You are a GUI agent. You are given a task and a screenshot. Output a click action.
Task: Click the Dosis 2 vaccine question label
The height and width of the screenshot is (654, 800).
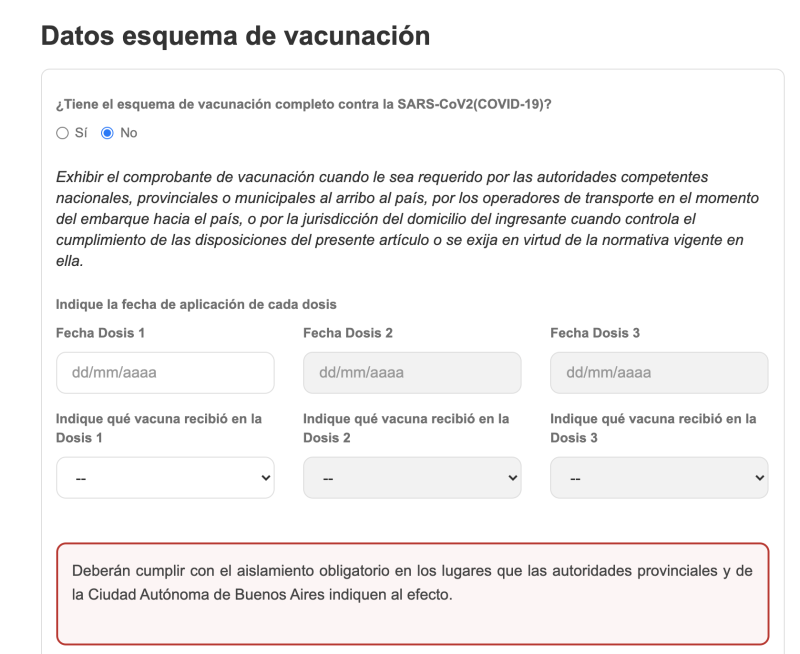click(x=407, y=428)
